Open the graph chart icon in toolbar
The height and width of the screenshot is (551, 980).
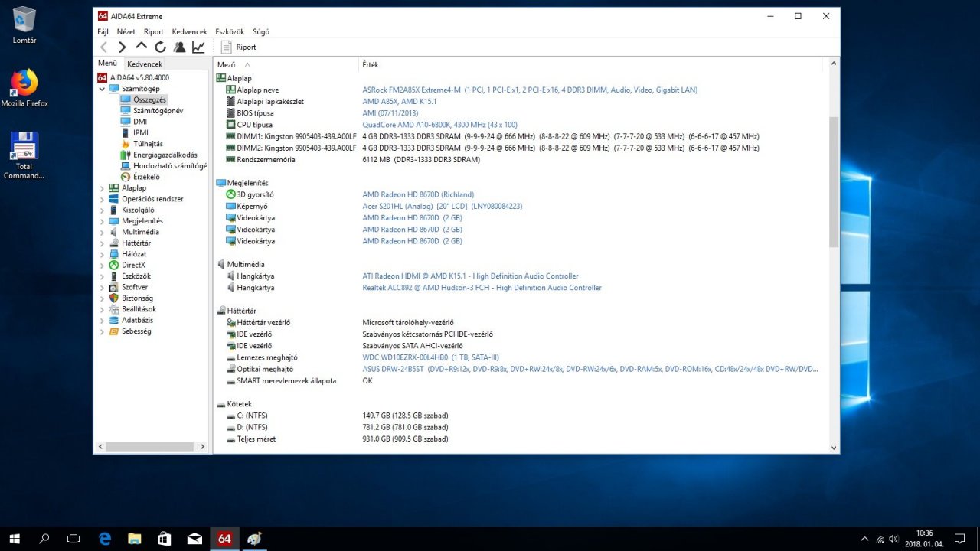[198, 47]
